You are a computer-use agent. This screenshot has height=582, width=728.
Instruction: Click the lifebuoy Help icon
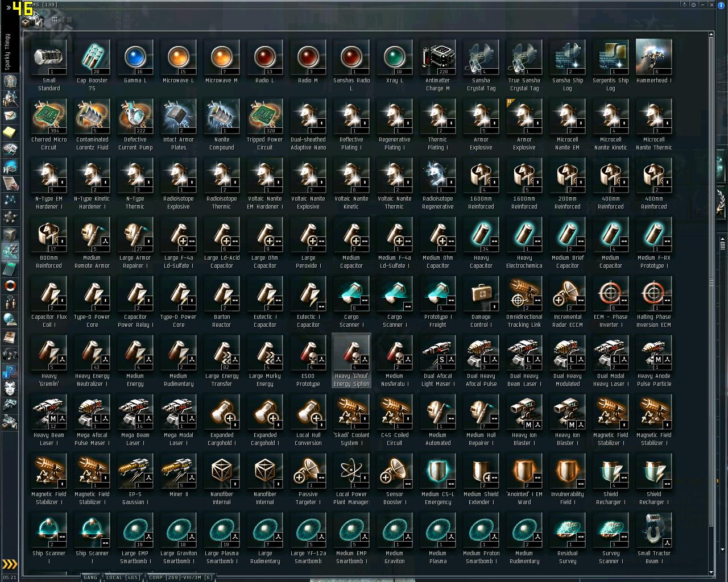[x=10, y=286]
